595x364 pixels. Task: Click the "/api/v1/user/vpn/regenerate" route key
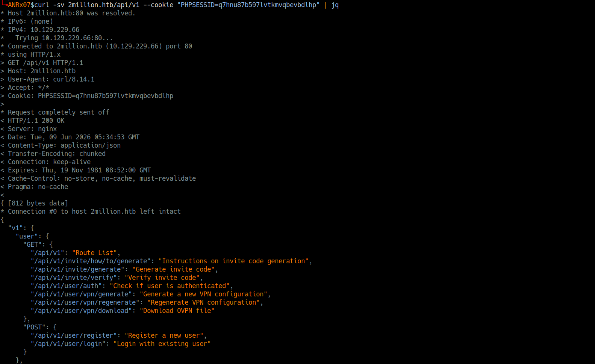tap(85, 302)
